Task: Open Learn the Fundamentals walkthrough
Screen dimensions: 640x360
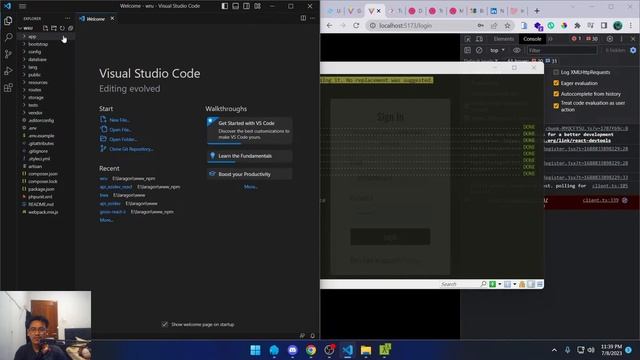Action: (x=250, y=156)
